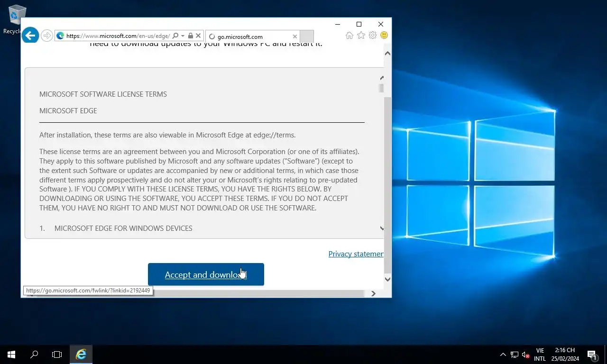Click the MICROSOFT EDGE heading text
Screen dimensions: 607x364
[68, 110]
